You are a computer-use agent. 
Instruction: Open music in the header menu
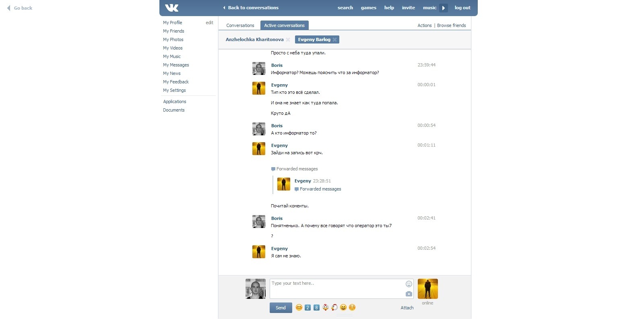tap(430, 8)
